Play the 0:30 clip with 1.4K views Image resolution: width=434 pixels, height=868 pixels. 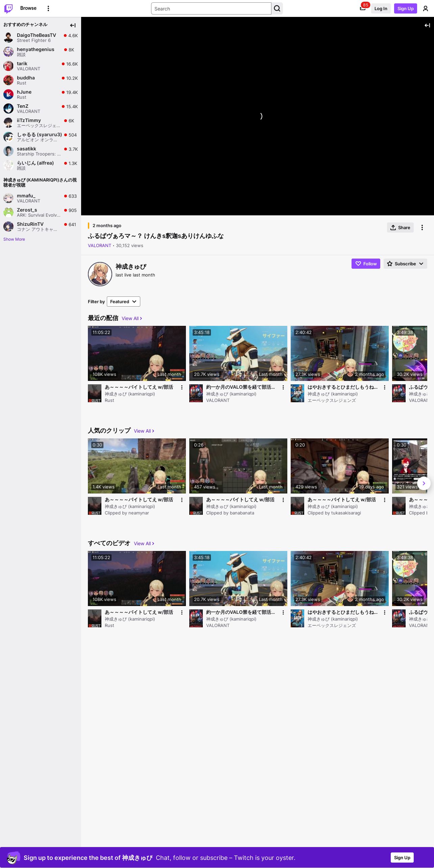(x=137, y=466)
